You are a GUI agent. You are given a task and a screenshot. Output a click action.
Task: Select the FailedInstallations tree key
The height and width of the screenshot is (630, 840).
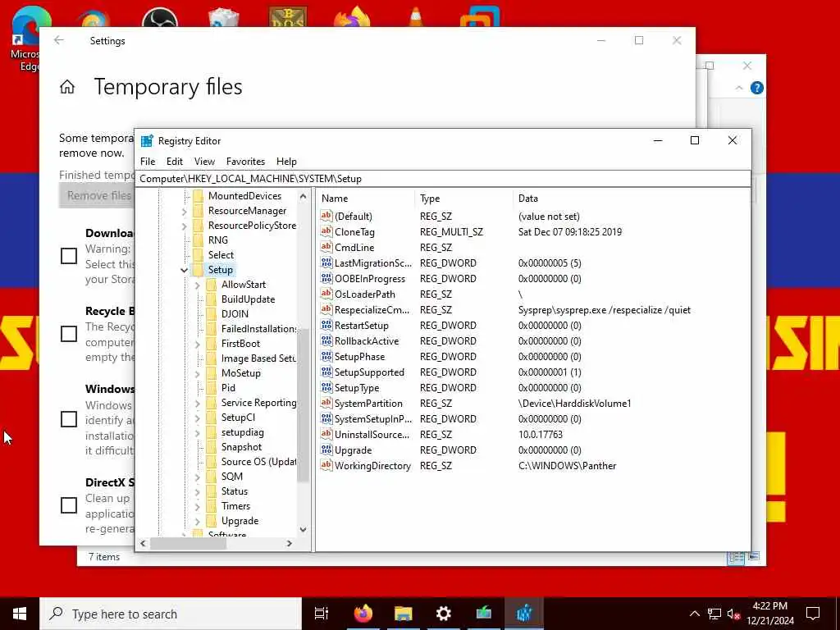pos(258,329)
